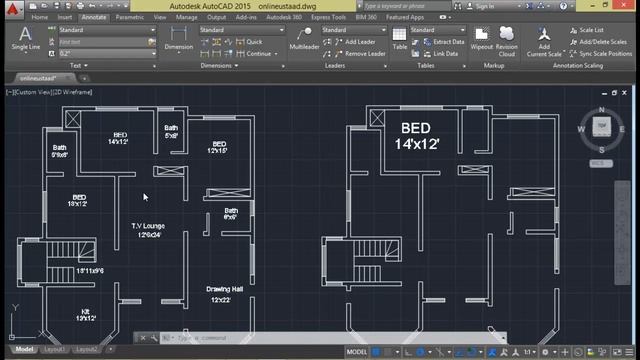Click the ViewCube top face
Viewport: 640px width, 360px height.
point(602,126)
